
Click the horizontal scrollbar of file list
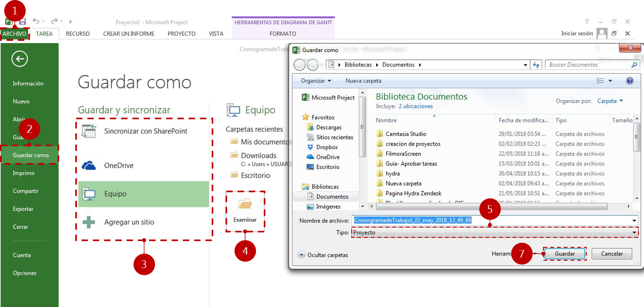pos(492,206)
